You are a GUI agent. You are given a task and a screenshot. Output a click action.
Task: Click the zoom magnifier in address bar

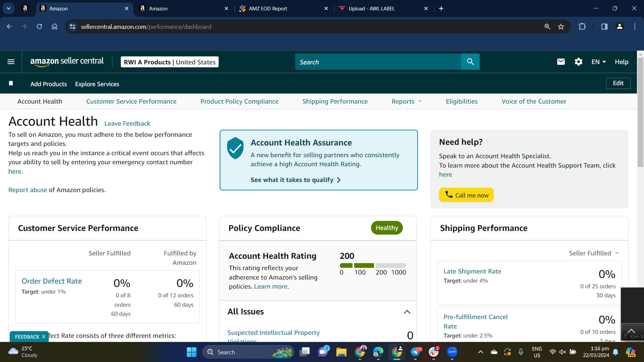[547, 26]
